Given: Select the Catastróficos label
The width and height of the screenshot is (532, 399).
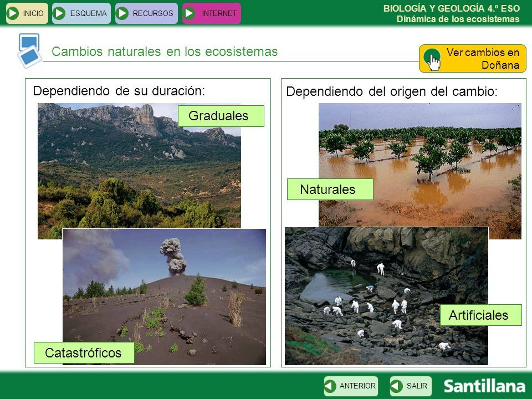Looking at the screenshot, I should coord(84,353).
